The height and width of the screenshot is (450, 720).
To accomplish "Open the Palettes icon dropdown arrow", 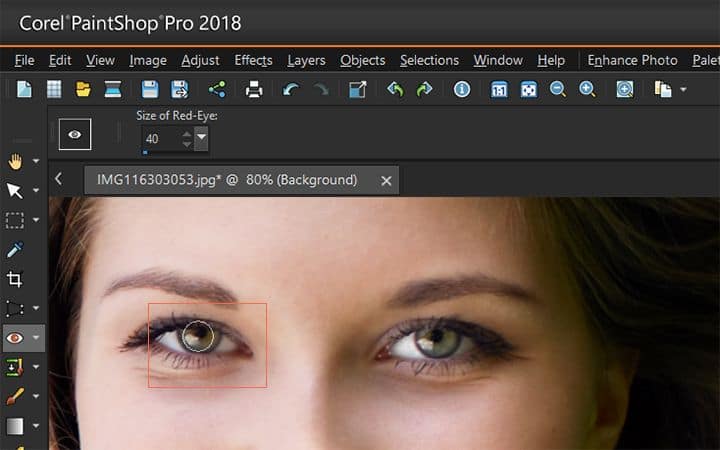I will pos(683,90).
